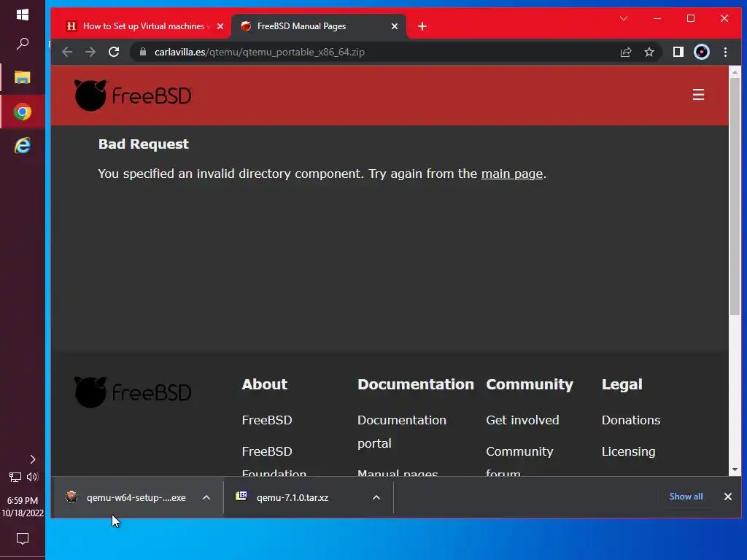Click the Chrome taskbar icon
The image size is (747, 560).
23,112
